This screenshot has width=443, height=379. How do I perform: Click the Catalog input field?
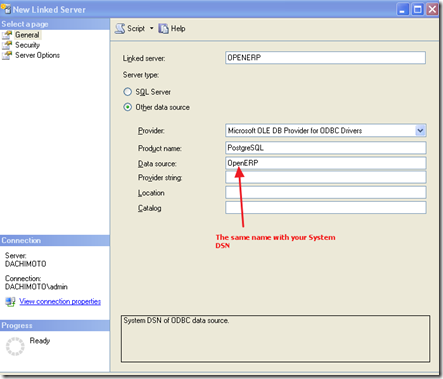tap(326, 207)
